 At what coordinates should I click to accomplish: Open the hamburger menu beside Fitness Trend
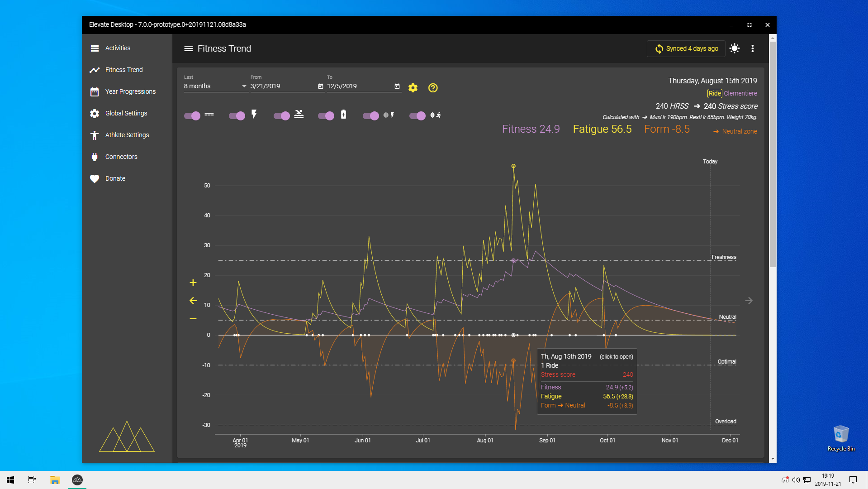(x=189, y=48)
